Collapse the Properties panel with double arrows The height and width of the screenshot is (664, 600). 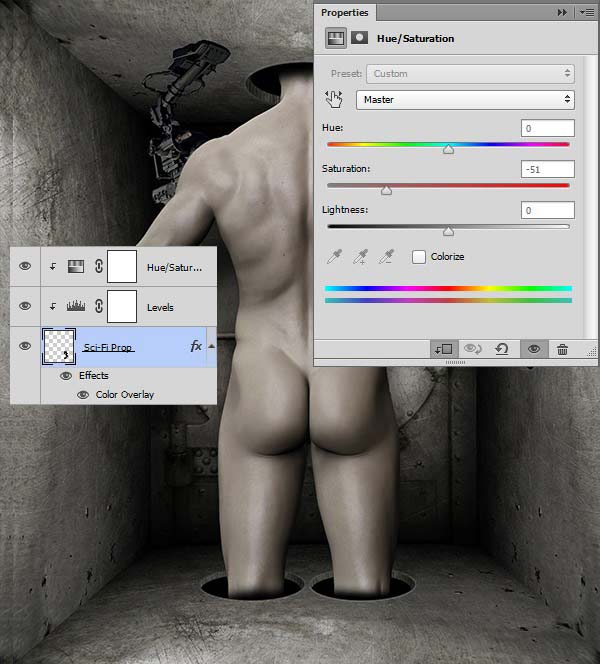coord(562,13)
